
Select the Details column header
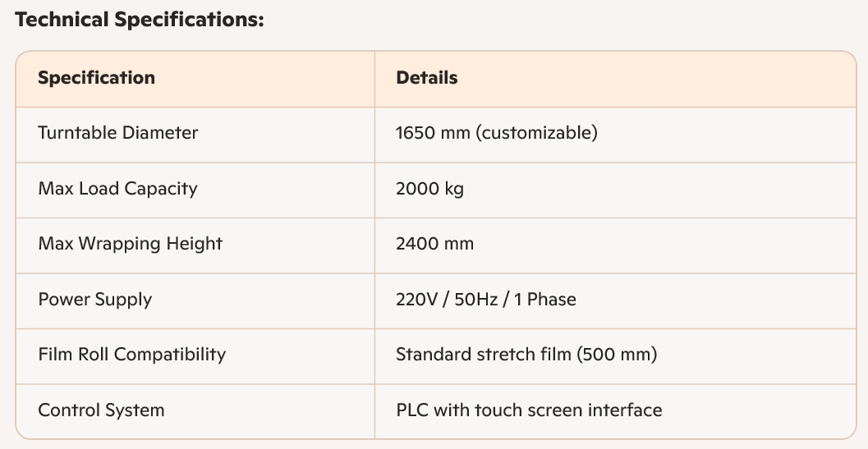point(427,77)
